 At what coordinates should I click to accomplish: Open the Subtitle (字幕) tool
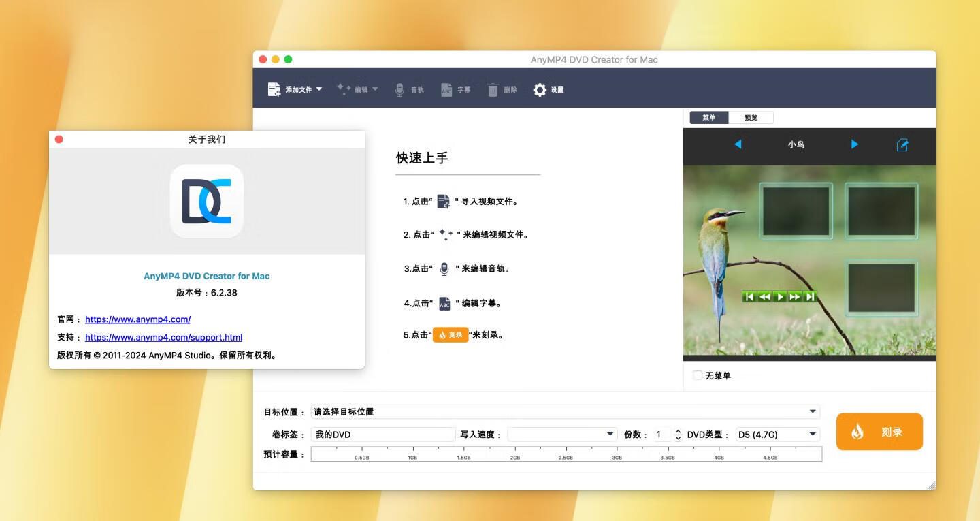click(446, 89)
